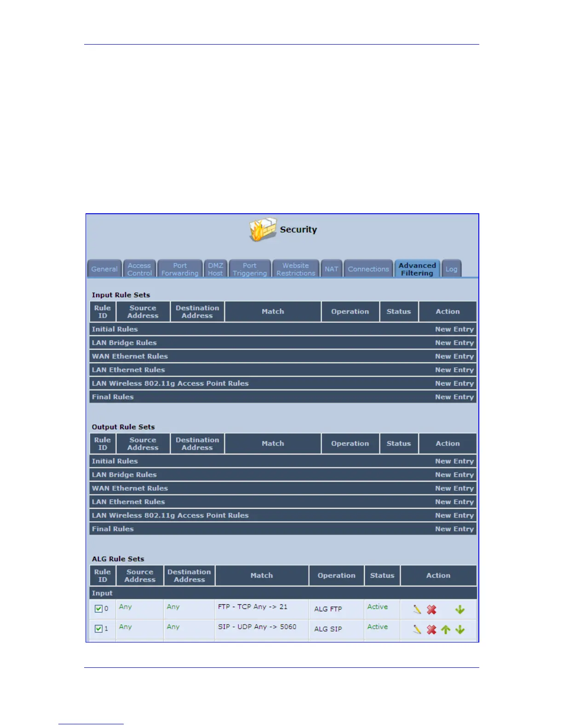The image size is (563, 728).
Task: Open the Port Triggering tab
Action: (250, 269)
